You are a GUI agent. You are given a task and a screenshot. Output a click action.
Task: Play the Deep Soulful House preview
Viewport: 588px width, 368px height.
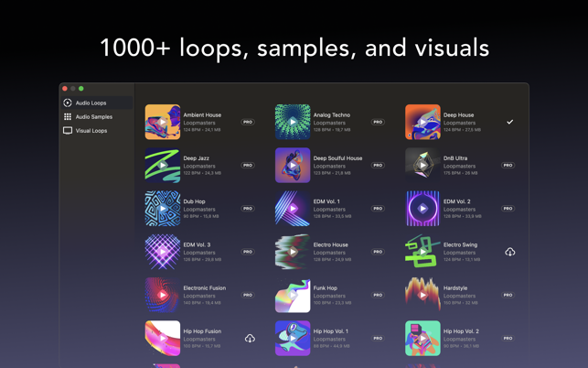pos(293,165)
